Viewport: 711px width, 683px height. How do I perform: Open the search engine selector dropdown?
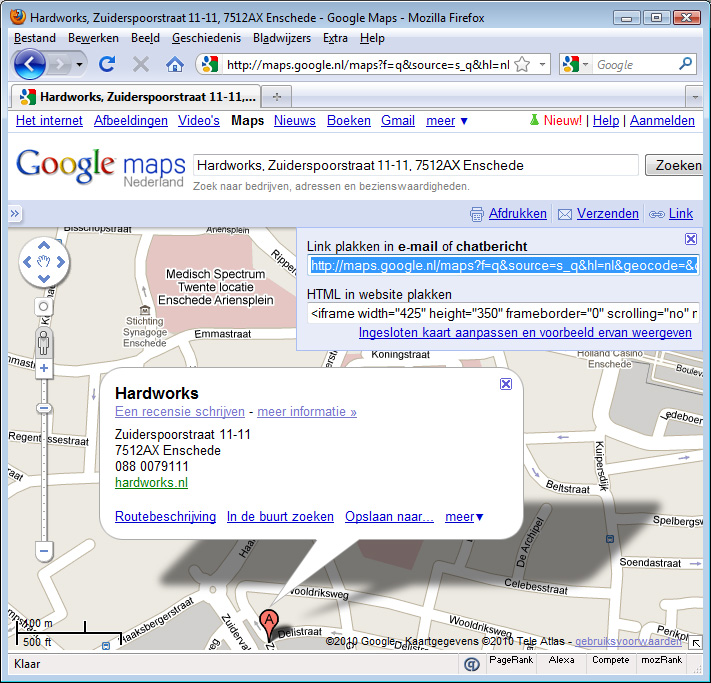[586, 64]
